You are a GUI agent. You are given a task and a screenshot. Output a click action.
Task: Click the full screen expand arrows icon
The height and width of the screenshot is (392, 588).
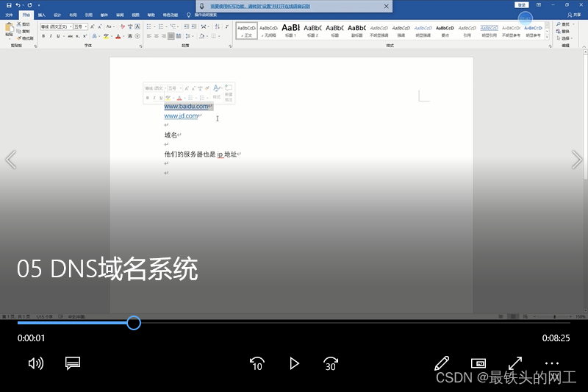515,363
